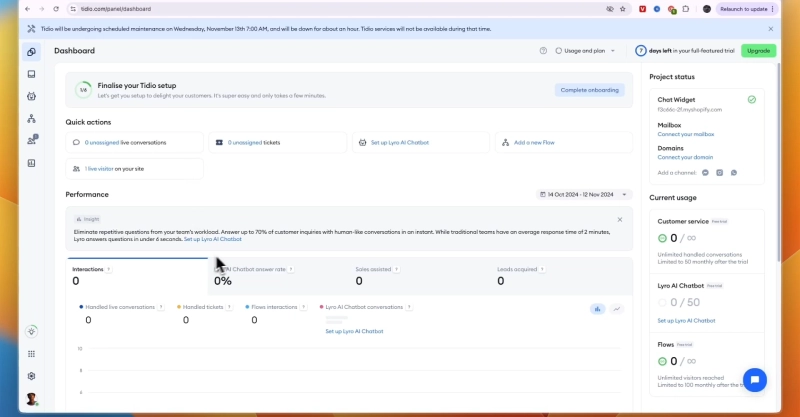Click the info icon beside Flows interactions
800x417 pixels.
[304, 307]
